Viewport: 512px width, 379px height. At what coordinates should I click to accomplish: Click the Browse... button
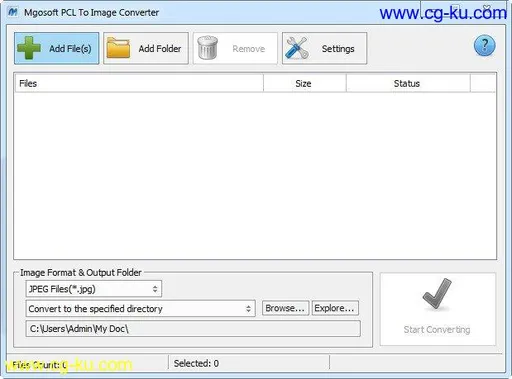coord(285,308)
